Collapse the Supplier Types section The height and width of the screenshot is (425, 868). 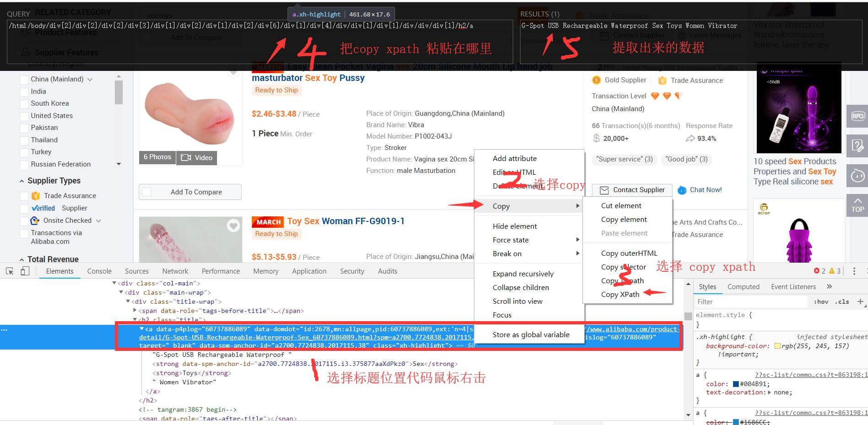pos(22,181)
